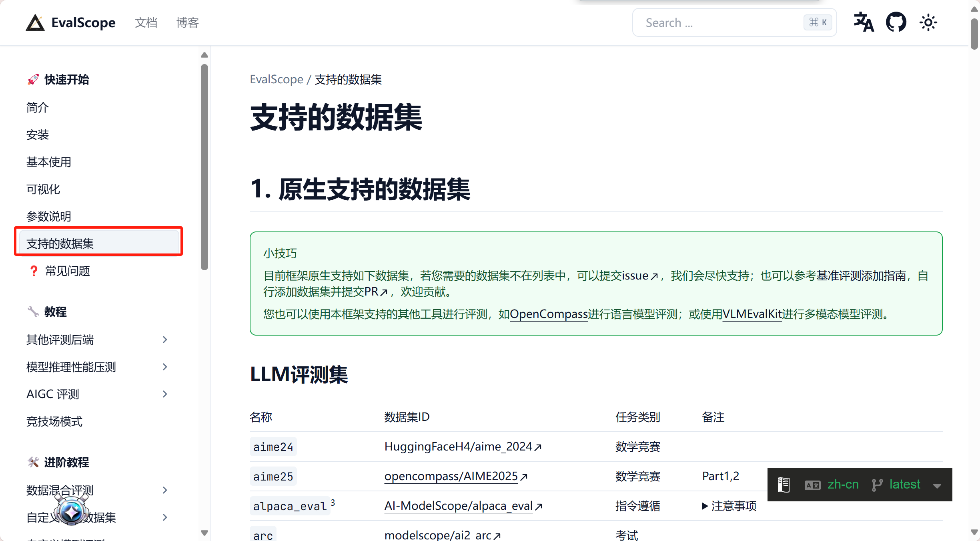Follow the 基准评测添加指南 link
The width and height of the screenshot is (980, 541).
click(x=861, y=276)
